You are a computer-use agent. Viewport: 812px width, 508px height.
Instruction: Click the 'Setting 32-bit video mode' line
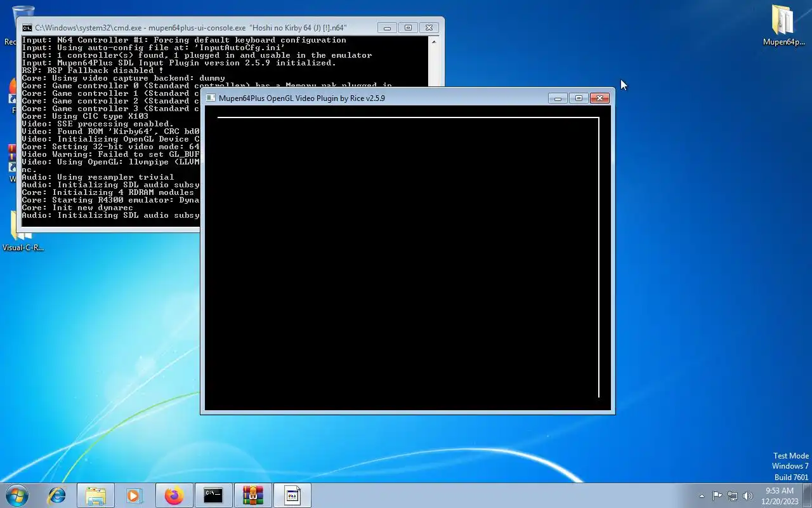click(110, 147)
